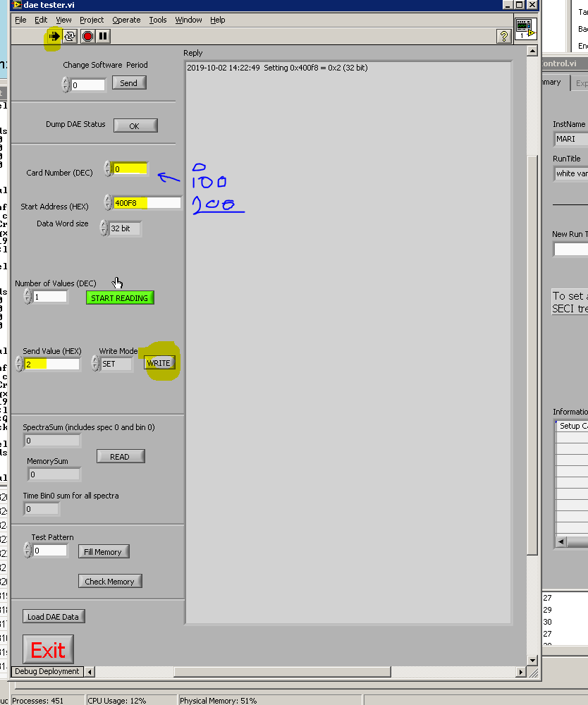Open the Tools menu
The image size is (588, 705).
(157, 20)
